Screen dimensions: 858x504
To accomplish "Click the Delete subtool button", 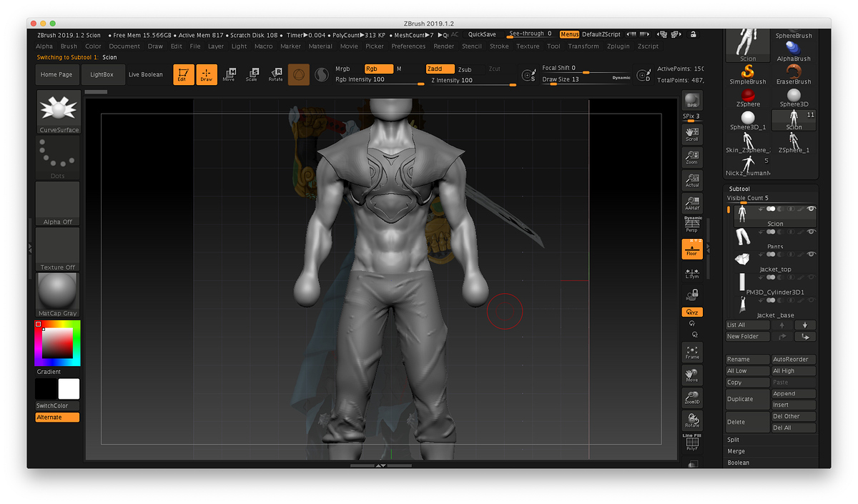I will point(748,422).
